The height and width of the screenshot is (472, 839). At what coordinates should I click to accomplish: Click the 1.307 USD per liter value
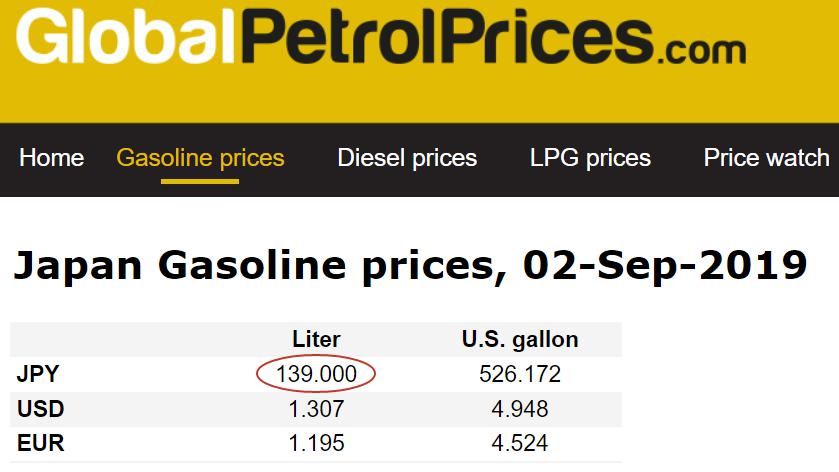coord(316,409)
